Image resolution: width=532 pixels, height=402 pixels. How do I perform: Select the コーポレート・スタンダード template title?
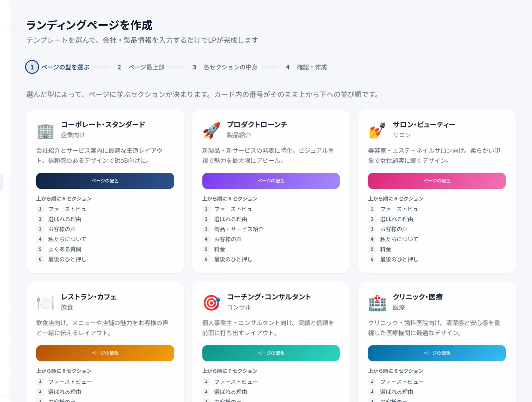coord(103,125)
